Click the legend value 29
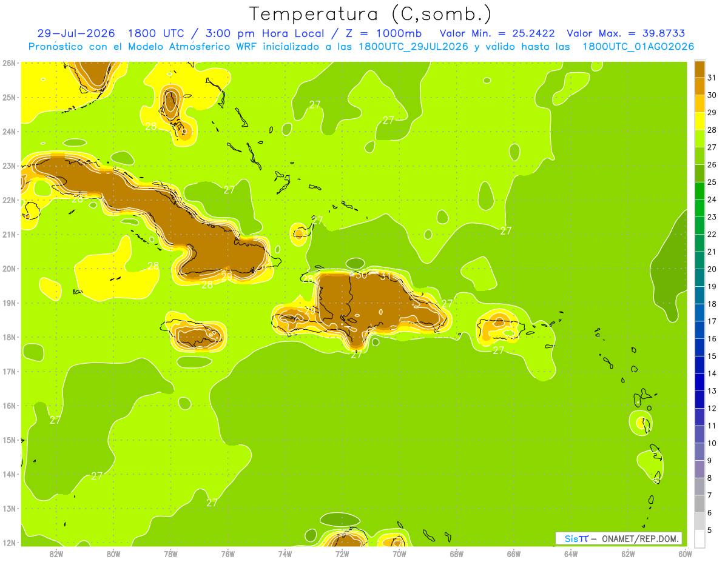 (x=712, y=113)
